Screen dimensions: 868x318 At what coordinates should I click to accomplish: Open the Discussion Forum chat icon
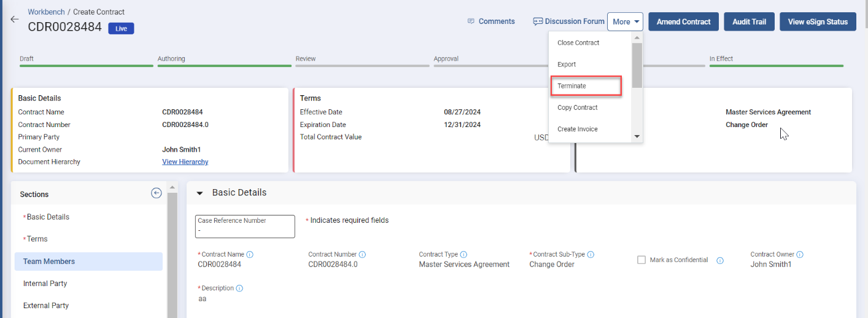pyautogui.click(x=538, y=21)
